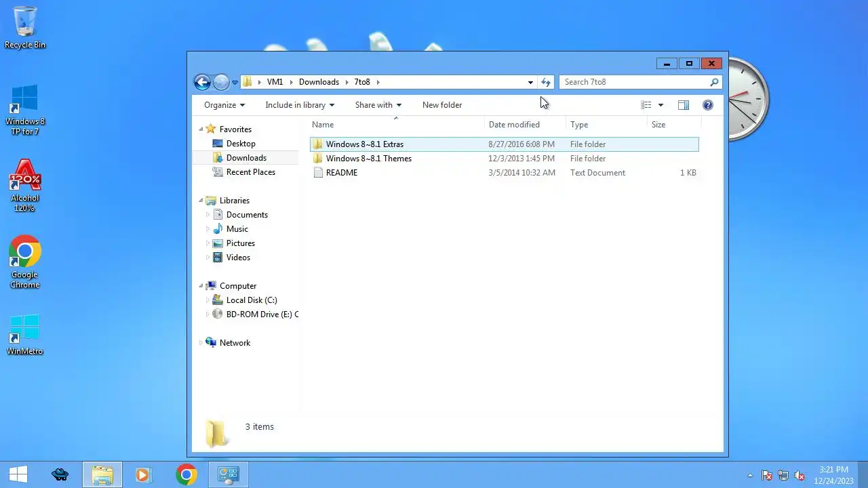Open the recent pages dropdown arrow
Screen dimensions: 868x488
(235, 83)
